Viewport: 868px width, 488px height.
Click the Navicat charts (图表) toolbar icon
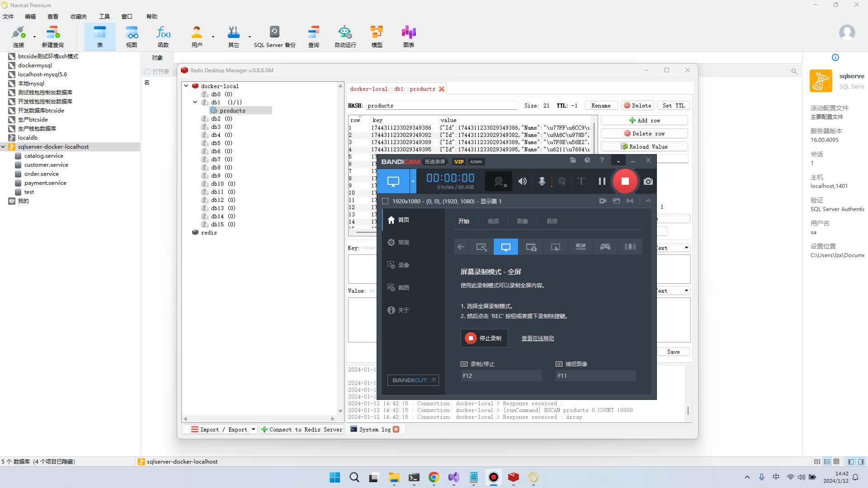[x=408, y=36]
